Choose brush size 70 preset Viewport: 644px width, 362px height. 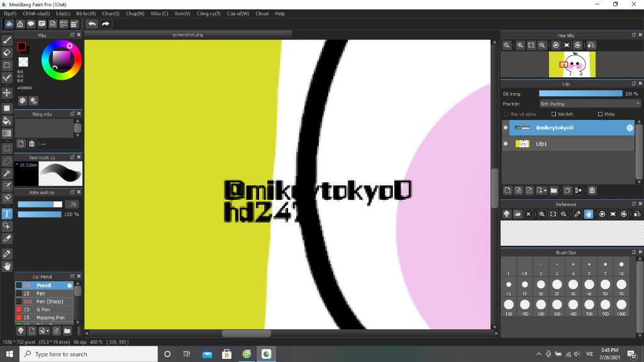(621, 286)
